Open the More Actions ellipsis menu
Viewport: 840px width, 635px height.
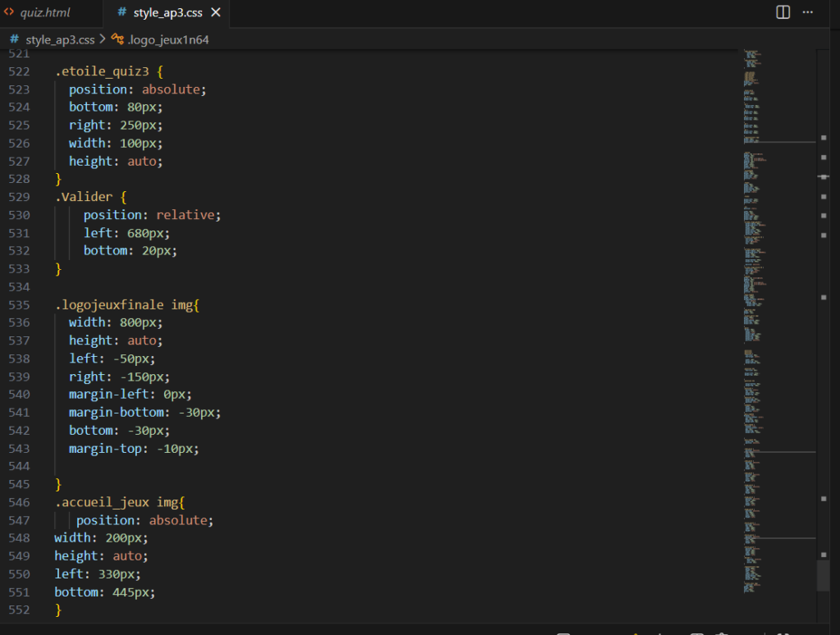[x=808, y=12]
